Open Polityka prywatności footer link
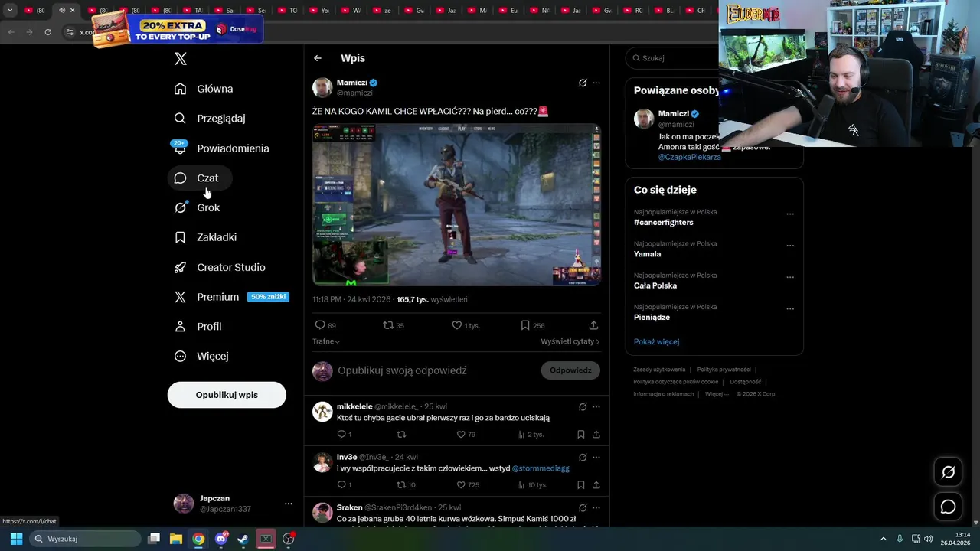This screenshot has width=980, height=551. [724, 370]
